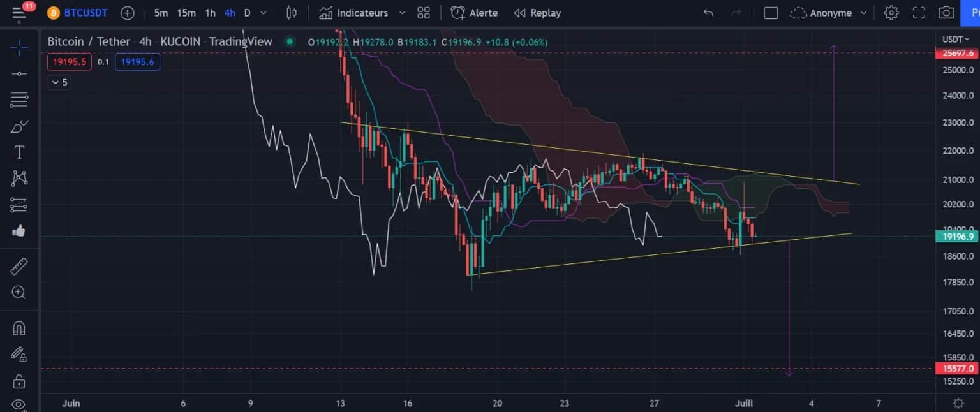Image resolution: width=980 pixels, height=412 pixels.
Task: Select the ruler measure tool
Action: (19, 266)
